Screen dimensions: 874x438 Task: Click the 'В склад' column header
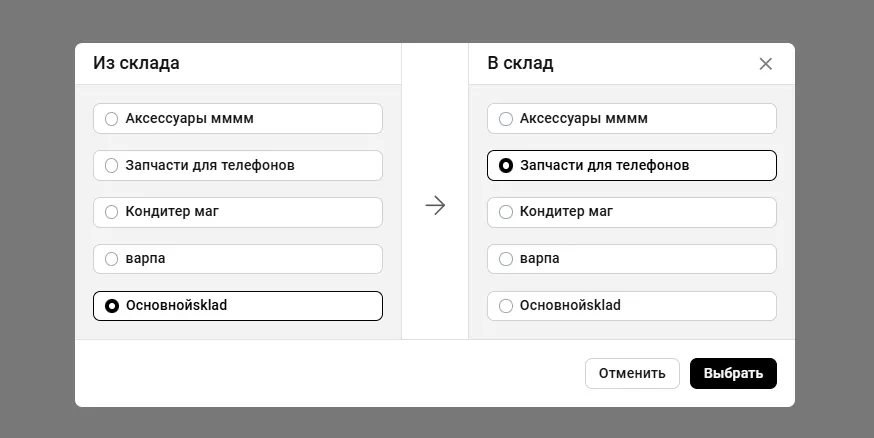(x=520, y=63)
